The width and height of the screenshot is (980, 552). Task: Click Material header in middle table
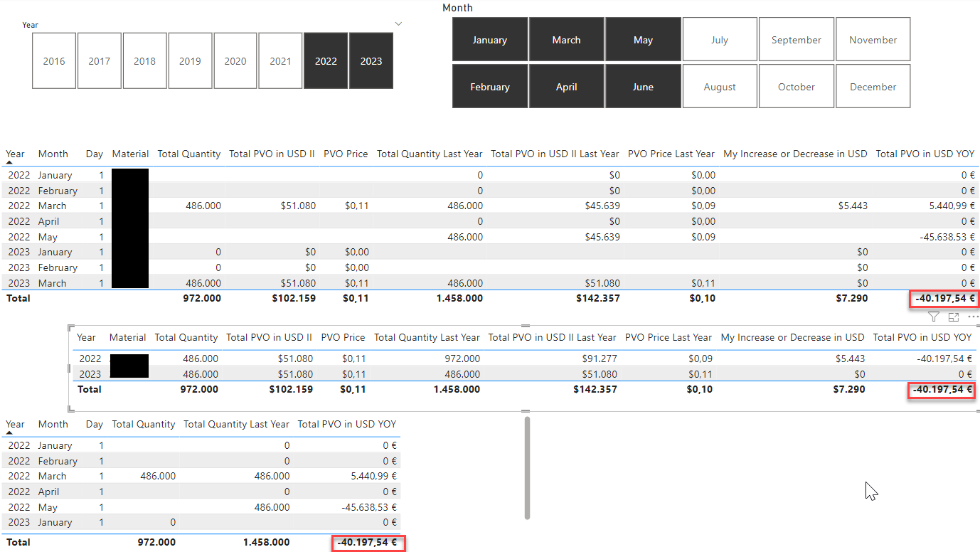tap(128, 337)
